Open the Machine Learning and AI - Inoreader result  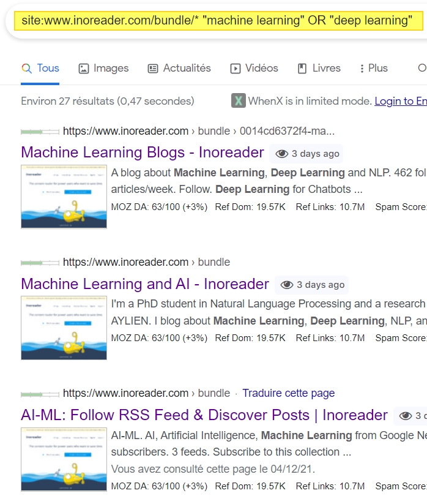(x=145, y=284)
